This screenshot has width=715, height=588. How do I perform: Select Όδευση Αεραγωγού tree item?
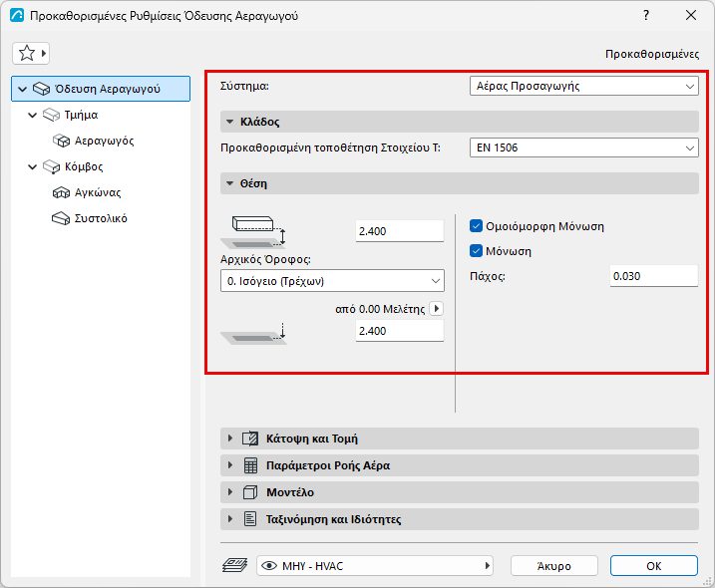coord(101,89)
